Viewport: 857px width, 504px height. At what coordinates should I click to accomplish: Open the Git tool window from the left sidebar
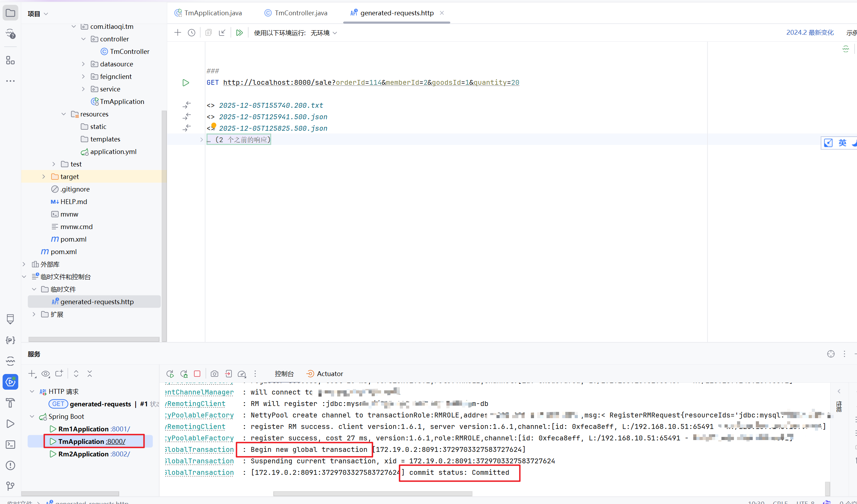[x=10, y=486]
